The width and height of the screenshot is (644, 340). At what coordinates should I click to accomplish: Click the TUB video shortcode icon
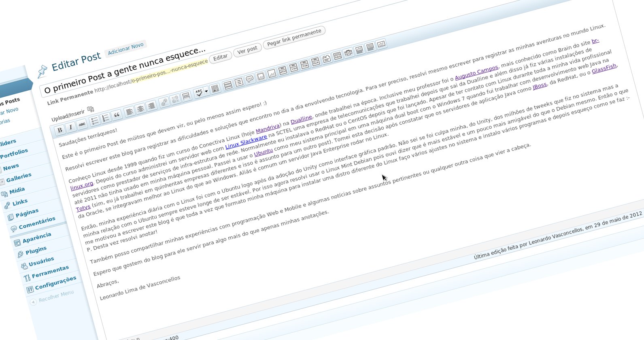305,64
